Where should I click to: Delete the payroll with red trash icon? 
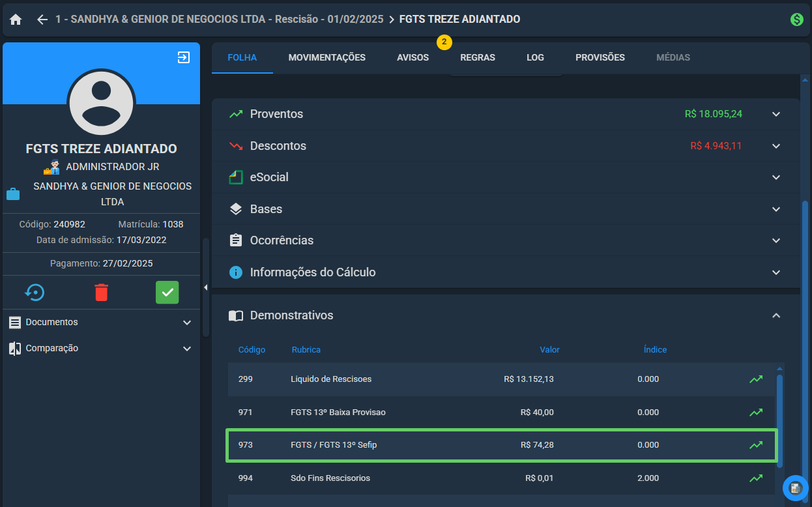pos(101,293)
